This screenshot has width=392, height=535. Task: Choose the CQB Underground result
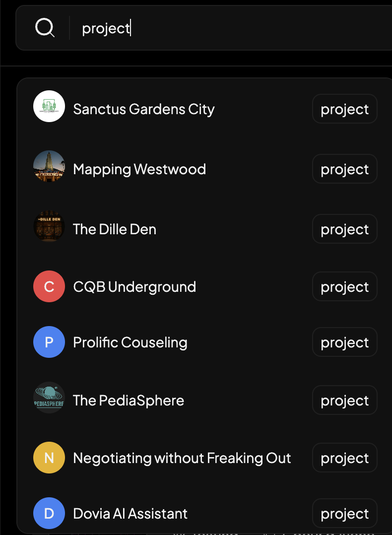pyautogui.click(x=134, y=287)
